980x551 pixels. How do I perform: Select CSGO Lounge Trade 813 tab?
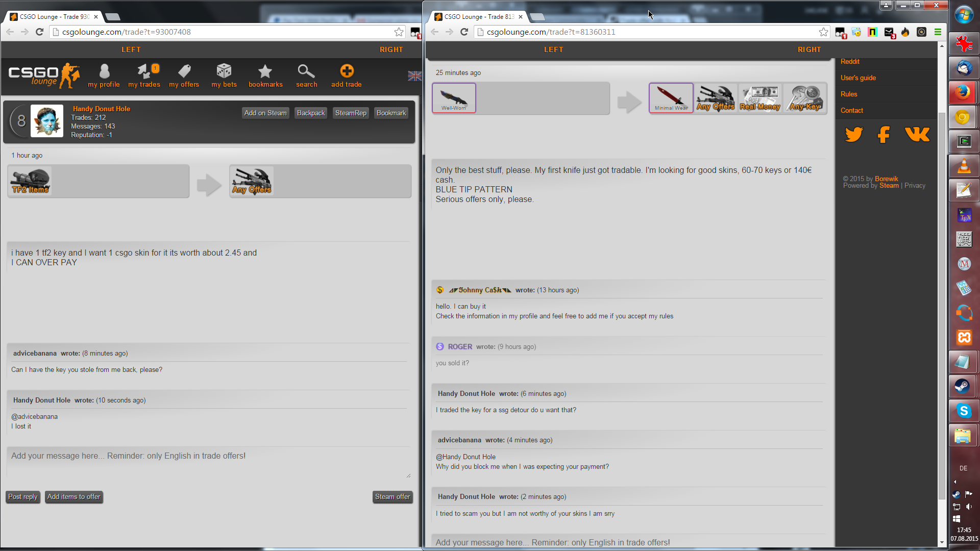(477, 17)
